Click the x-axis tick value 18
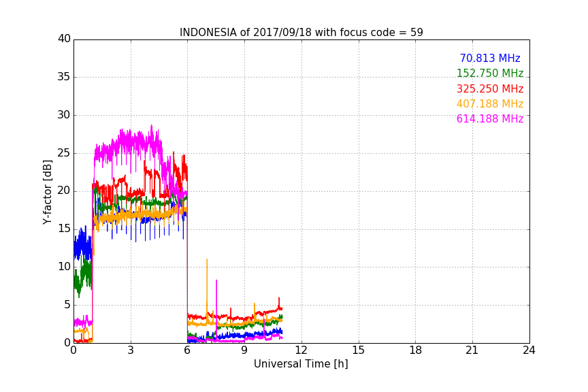The height and width of the screenshot is (392, 588). click(416, 350)
